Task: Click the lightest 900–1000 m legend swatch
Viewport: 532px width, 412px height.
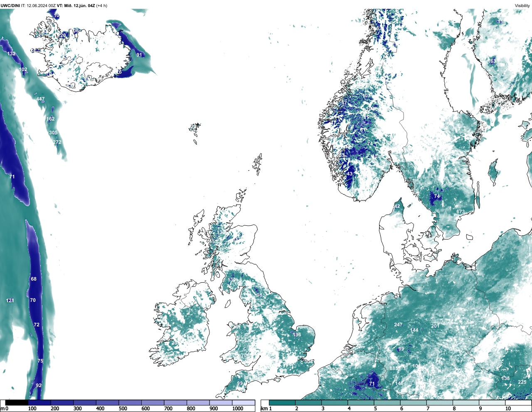Action: click(x=221, y=402)
